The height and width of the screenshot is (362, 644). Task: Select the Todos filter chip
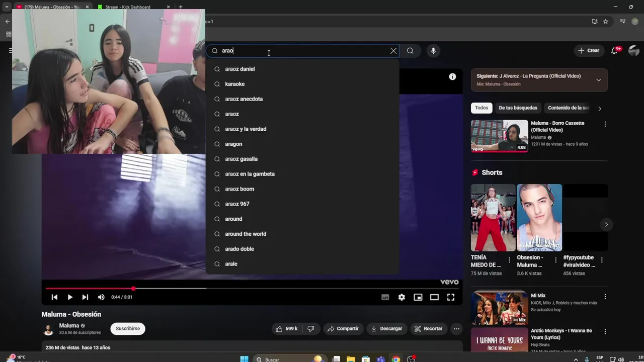pos(481,108)
